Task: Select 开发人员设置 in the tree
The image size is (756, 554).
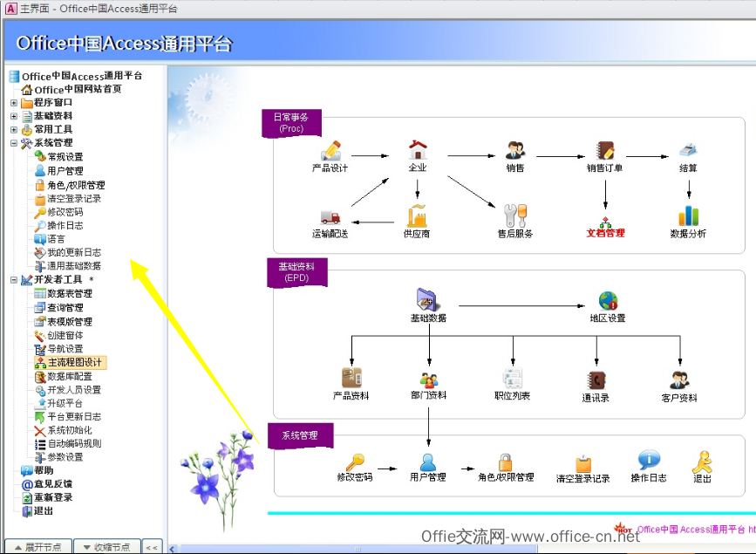Action: [x=74, y=390]
